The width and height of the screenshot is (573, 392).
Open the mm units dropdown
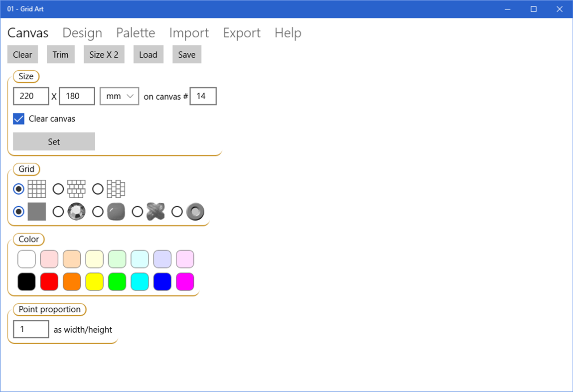point(119,96)
